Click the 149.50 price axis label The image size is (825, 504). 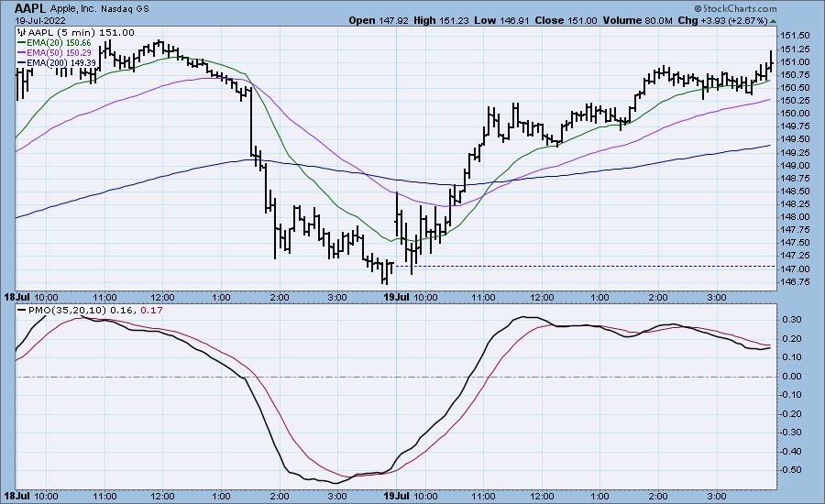pyautogui.click(x=795, y=139)
